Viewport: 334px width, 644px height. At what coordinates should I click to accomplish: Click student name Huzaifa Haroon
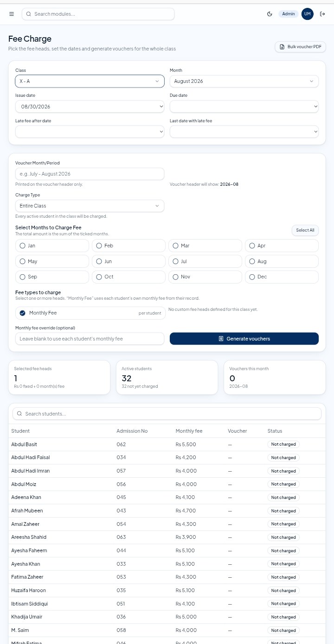[28, 590]
